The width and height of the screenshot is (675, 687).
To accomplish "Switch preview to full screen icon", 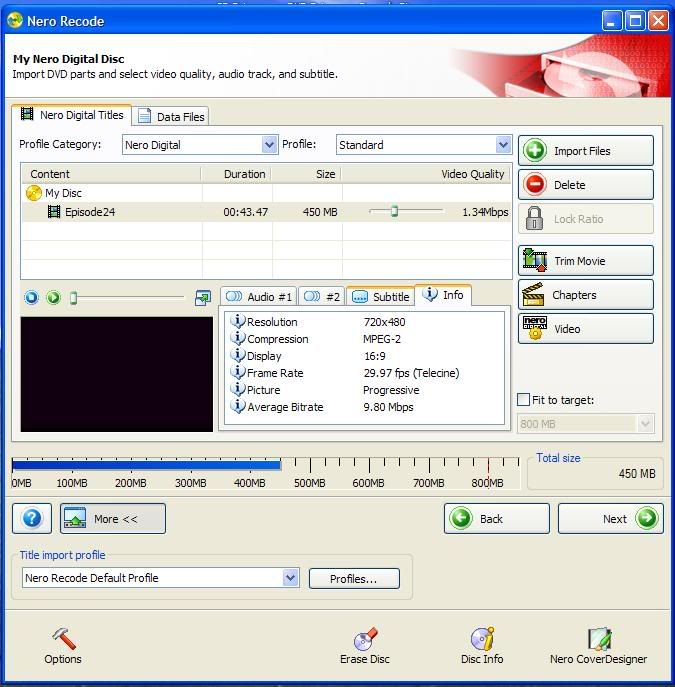I will coord(202,298).
